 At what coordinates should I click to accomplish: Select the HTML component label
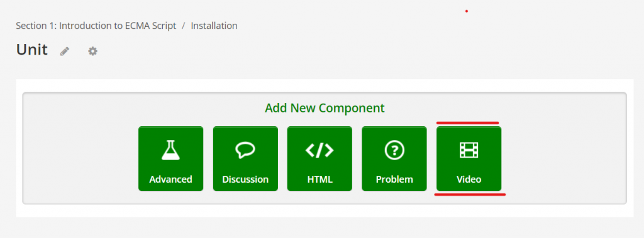click(319, 180)
